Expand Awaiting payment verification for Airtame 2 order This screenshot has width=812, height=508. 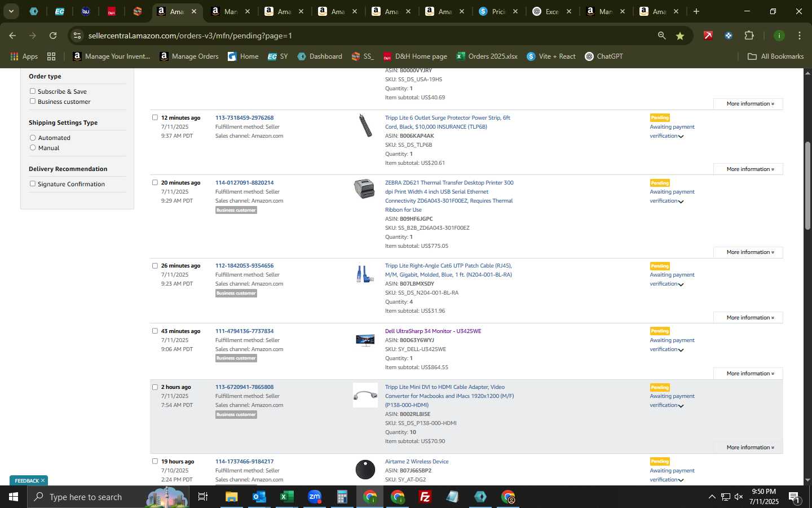coord(672,475)
